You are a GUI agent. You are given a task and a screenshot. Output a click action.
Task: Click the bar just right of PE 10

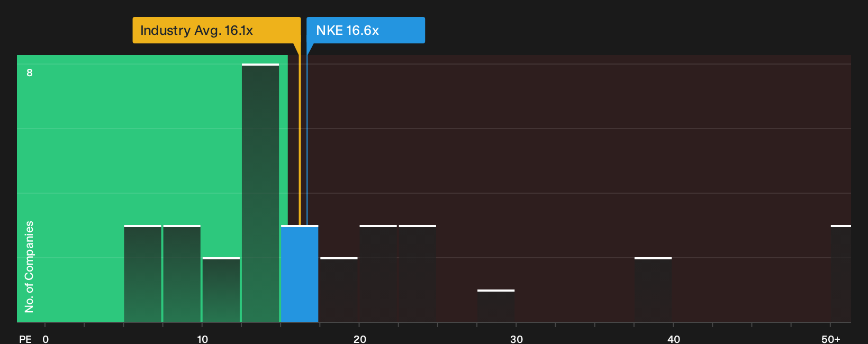[x=221, y=289]
